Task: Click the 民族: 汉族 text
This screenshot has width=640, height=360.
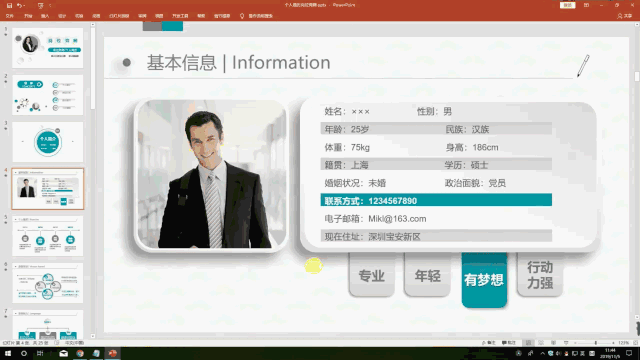Action: 467,129
